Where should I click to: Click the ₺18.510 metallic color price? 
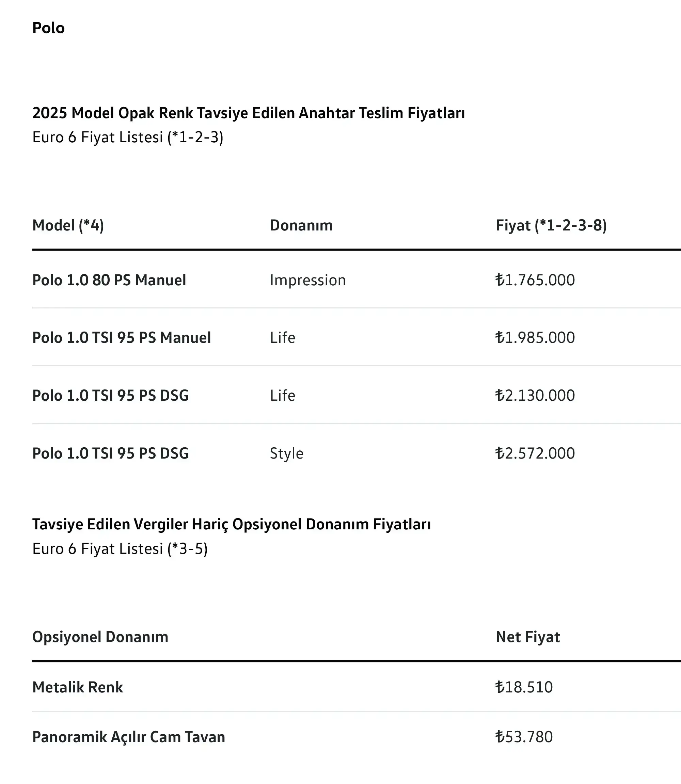(524, 687)
